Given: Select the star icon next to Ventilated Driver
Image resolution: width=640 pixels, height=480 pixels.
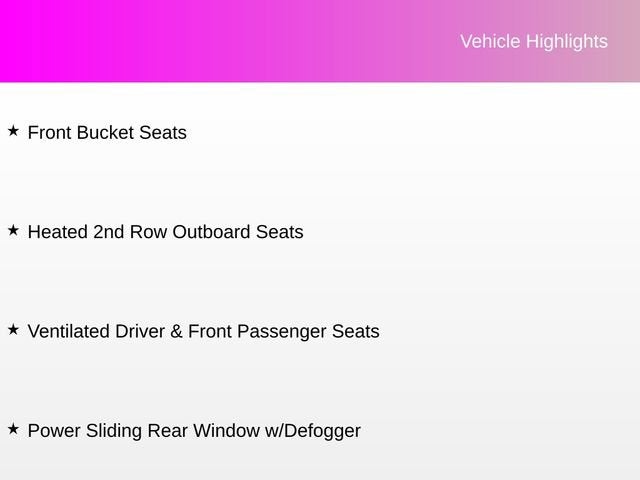Looking at the screenshot, I should pos(13,330).
